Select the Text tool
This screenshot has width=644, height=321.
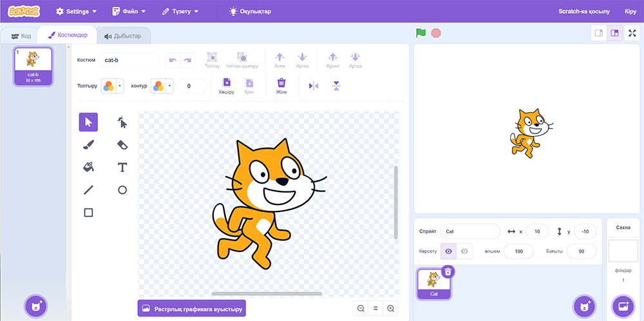tap(122, 167)
